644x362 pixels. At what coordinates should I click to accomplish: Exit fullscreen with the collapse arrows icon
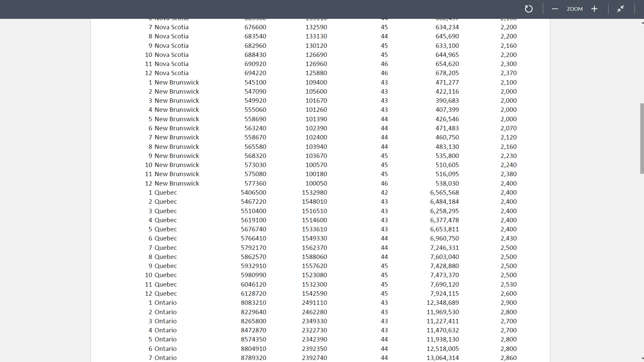(x=620, y=9)
